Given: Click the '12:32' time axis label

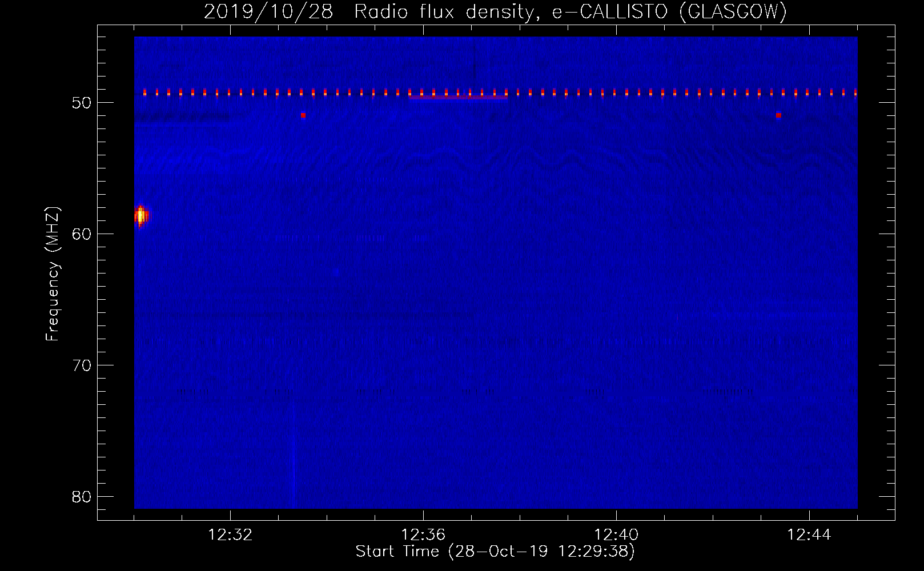Looking at the screenshot, I should coord(230,535).
